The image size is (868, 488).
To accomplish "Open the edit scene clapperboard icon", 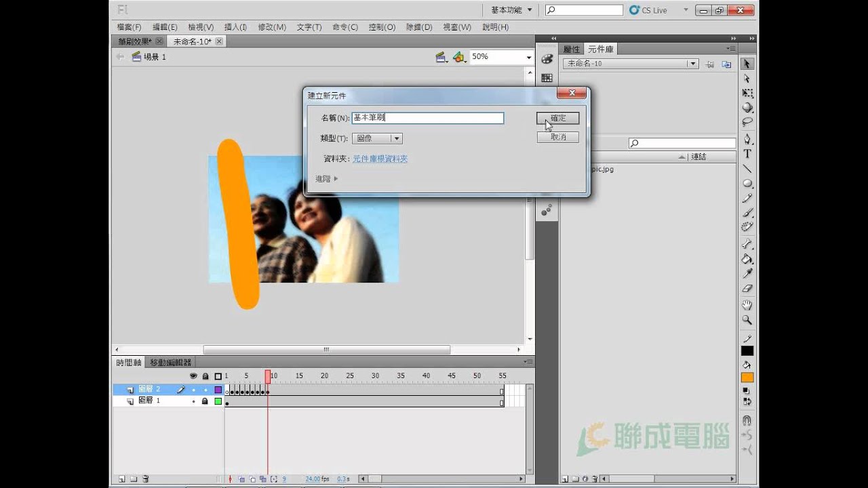I will tap(441, 58).
